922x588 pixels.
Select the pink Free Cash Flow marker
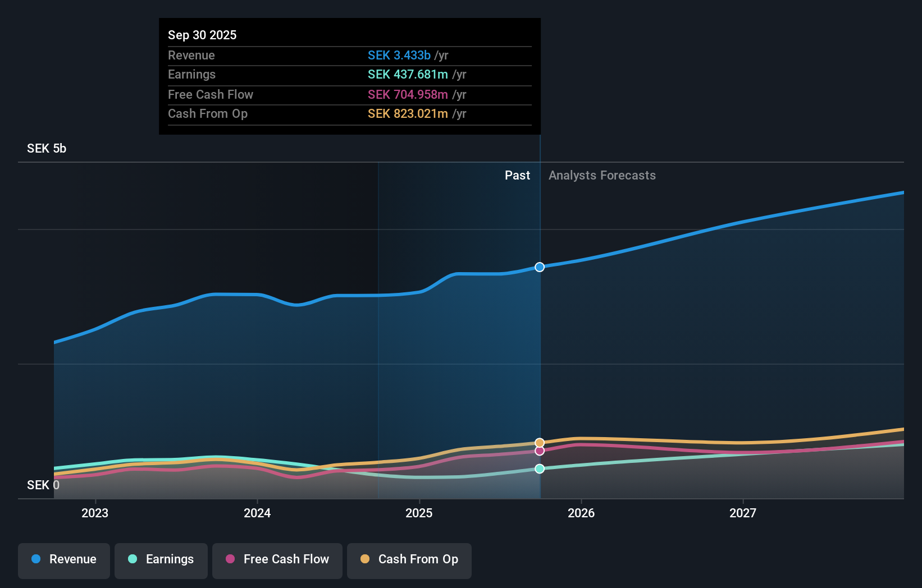539,451
